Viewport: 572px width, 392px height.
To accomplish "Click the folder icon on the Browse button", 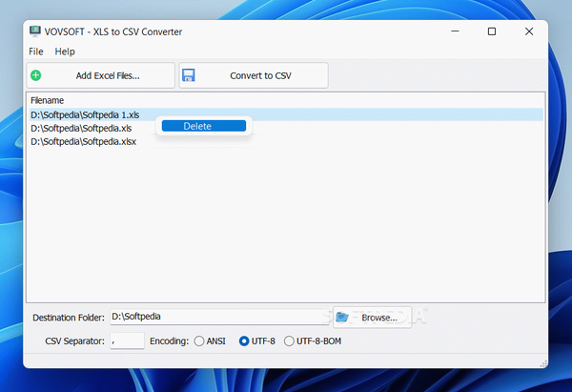I will click(342, 318).
